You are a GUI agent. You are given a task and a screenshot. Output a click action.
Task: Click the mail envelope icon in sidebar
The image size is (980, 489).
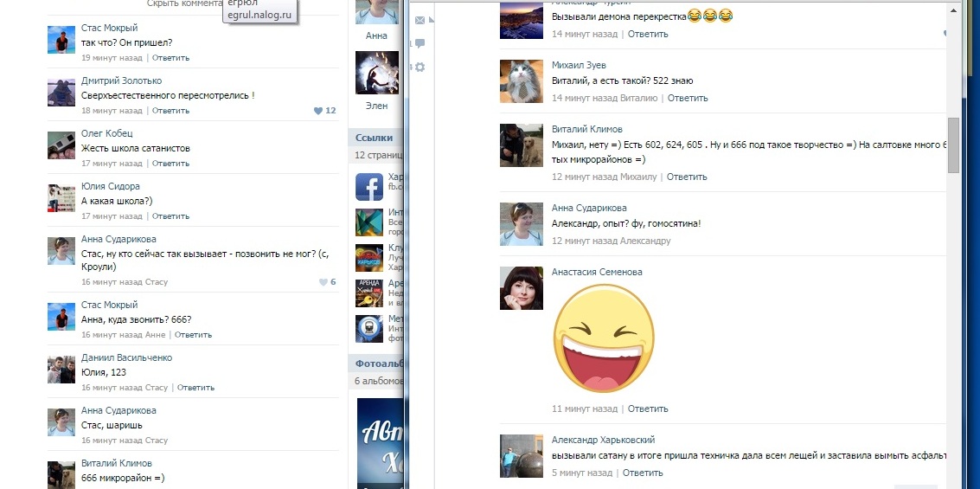tap(420, 21)
